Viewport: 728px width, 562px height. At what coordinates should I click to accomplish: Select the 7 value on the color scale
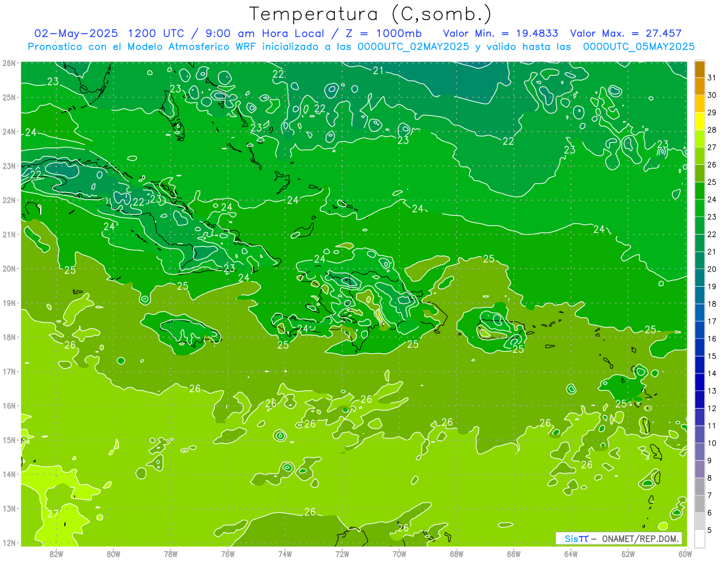click(x=710, y=496)
